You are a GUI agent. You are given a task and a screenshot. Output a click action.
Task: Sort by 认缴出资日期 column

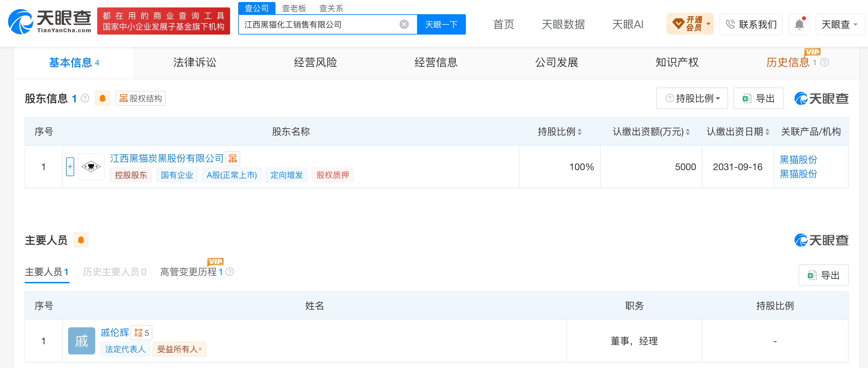(767, 132)
